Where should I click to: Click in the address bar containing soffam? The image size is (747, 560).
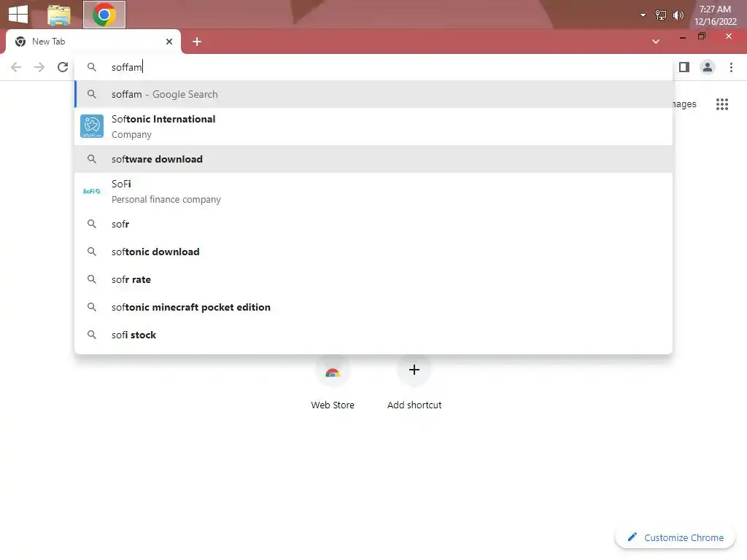click(x=373, y=67)
